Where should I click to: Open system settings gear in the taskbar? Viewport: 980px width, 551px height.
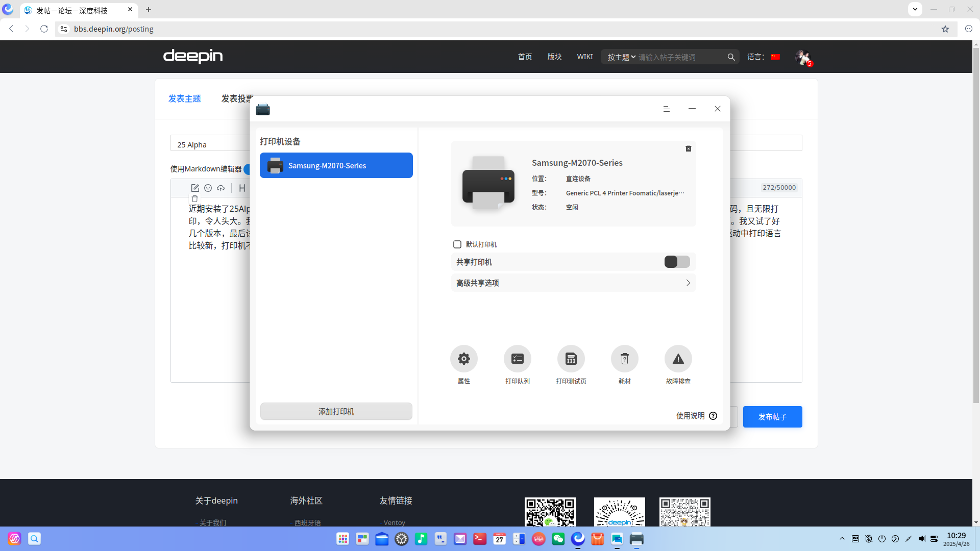[x=402, y=539]
